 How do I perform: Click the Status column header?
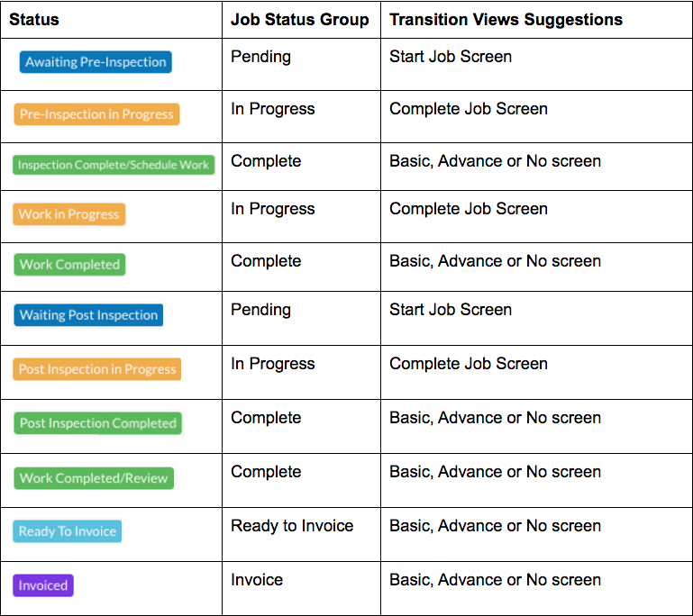(x=34, y=20)
